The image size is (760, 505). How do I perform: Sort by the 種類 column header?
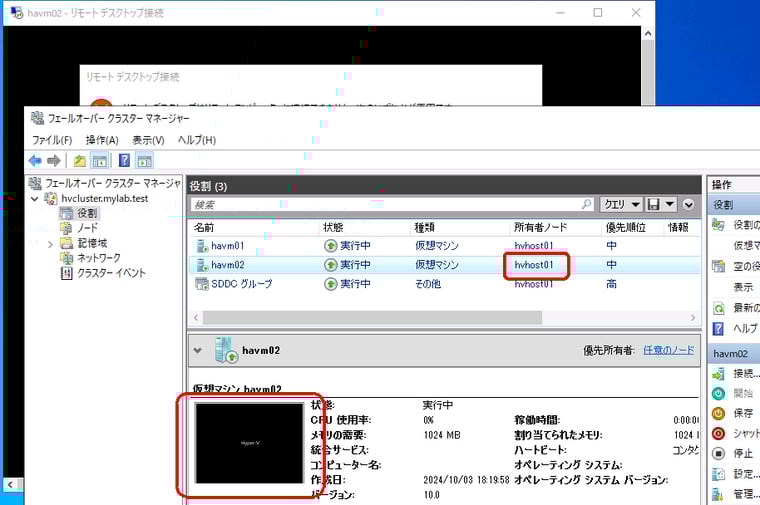pos(425,227)
